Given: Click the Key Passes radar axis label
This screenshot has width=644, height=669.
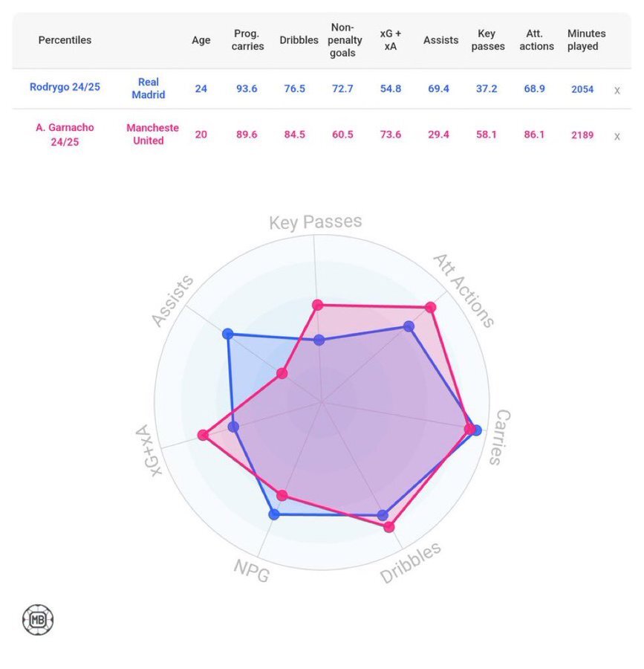Looking at the screenshot, I should pyautogui.click(x=315, y=222).
